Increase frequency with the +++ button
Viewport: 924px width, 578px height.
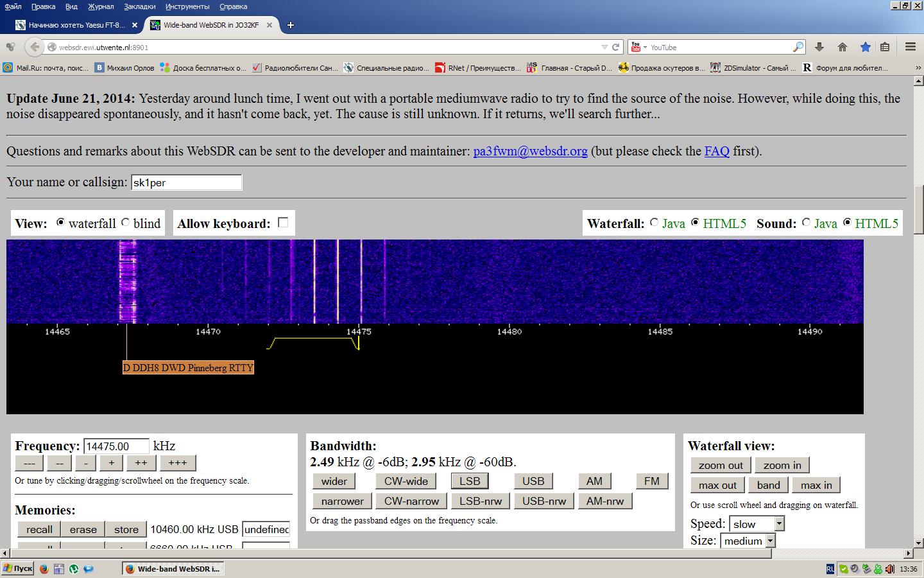tap(178, 463)
